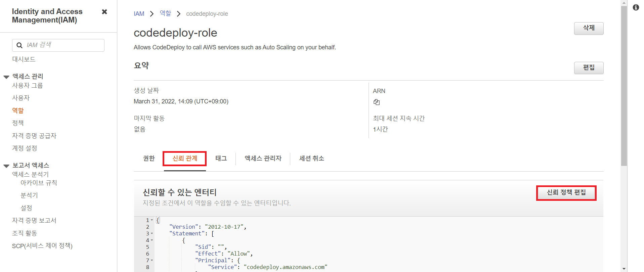Go to 계정 설정
Viewport: 644px width, 272px height.
[25, 148]
